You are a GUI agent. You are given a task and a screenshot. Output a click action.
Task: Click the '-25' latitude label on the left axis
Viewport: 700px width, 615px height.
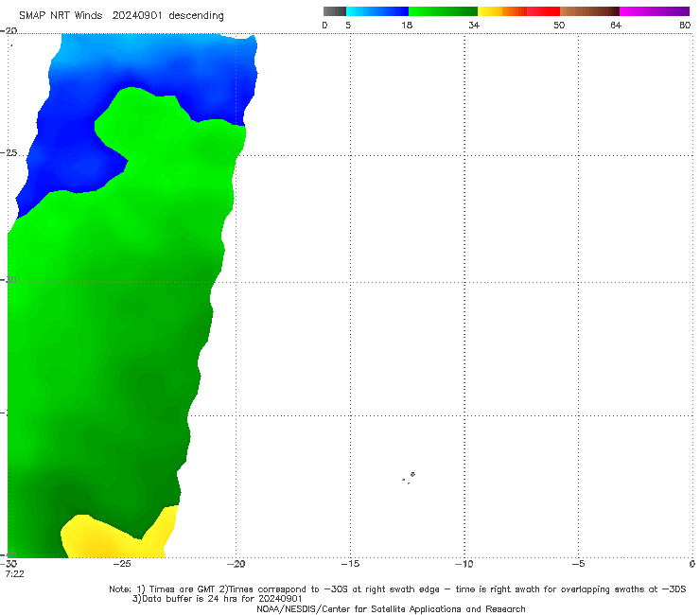tap(9, 152)
